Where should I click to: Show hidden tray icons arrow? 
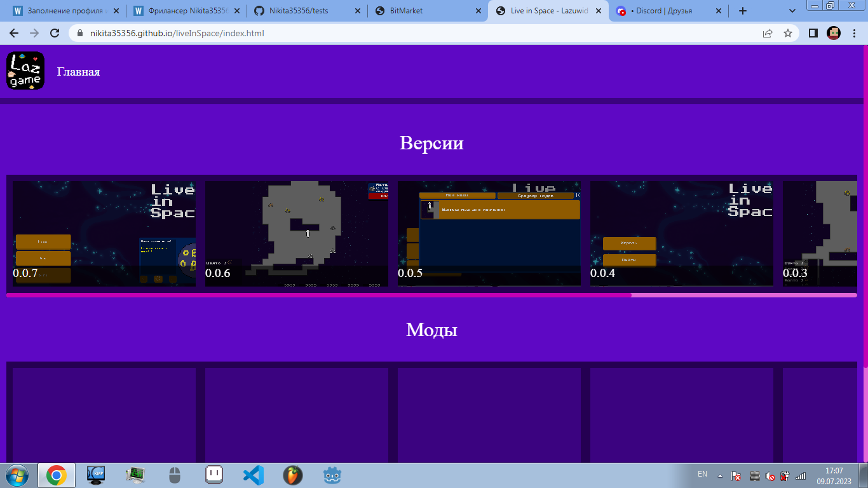click(x=720, y=475)
